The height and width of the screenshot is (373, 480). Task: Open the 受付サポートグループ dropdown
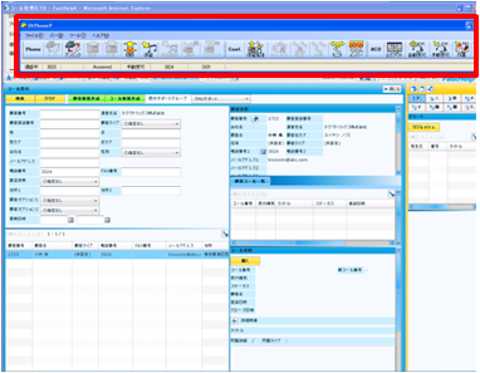click(221, 99)
